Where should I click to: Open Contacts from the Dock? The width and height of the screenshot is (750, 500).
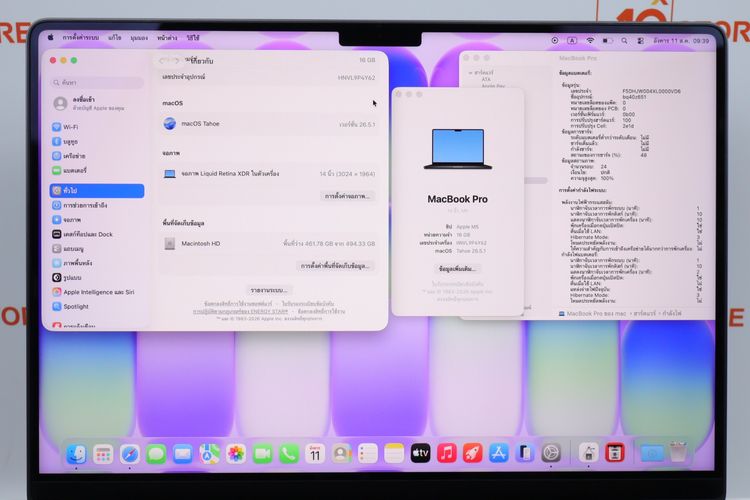click(x=341, y=454)
